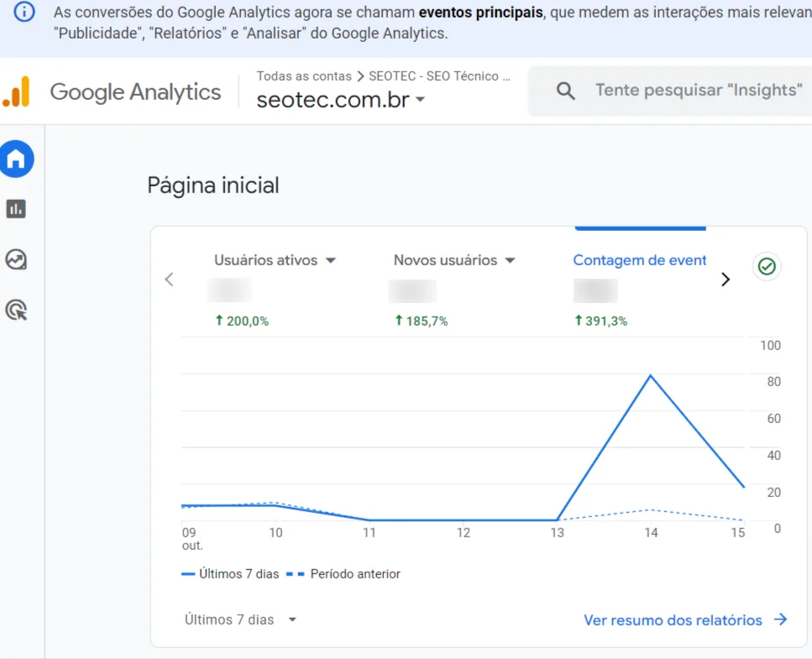
Task: Click the Google Analytics logo icon
Action: tap(17, 92)
